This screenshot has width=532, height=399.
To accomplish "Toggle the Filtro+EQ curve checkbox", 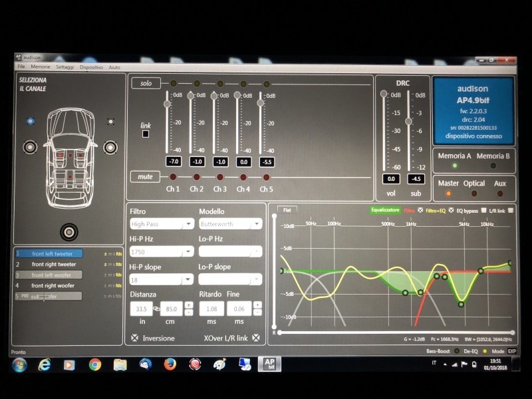I will [x=451, y=210].
